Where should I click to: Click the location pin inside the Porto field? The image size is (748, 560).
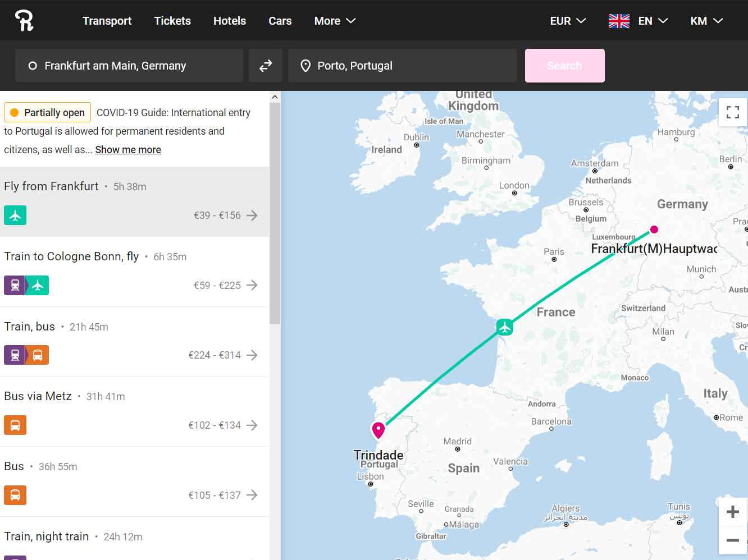pos(305,65)
